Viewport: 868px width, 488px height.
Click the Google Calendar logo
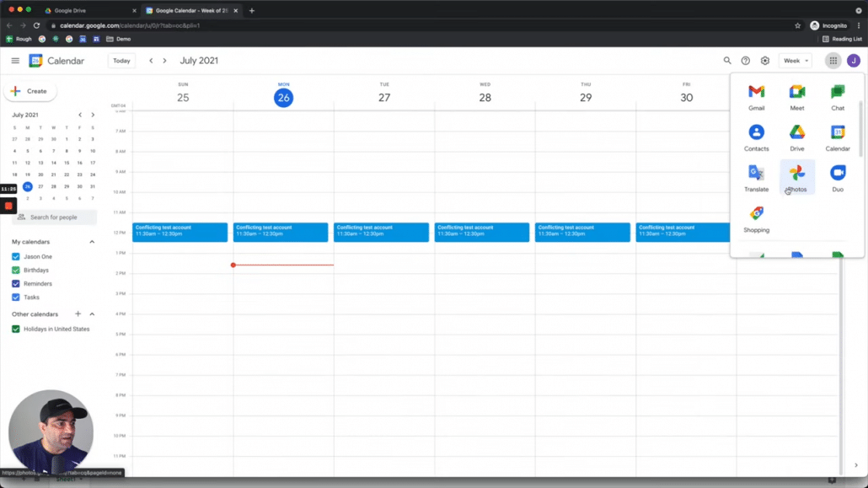tap(36, 61)
